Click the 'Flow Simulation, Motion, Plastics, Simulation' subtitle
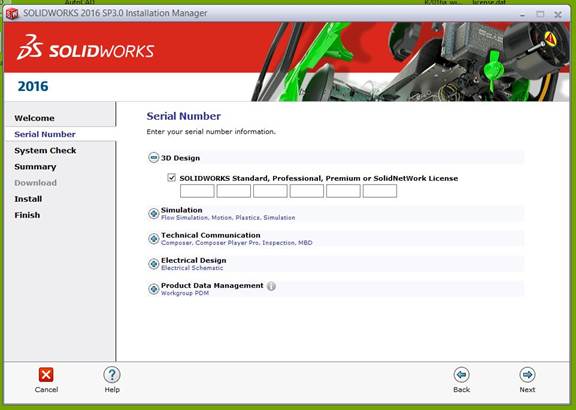576x410 pixels. click(228, 217)
